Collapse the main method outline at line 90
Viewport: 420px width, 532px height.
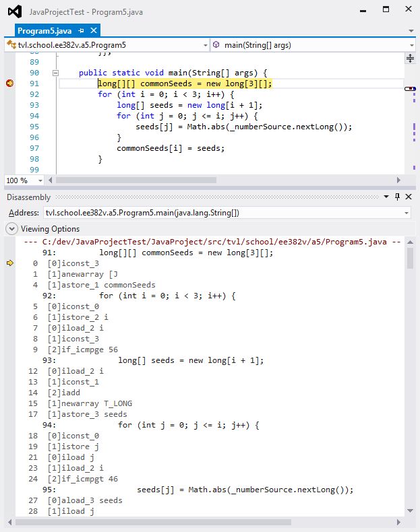55,73
